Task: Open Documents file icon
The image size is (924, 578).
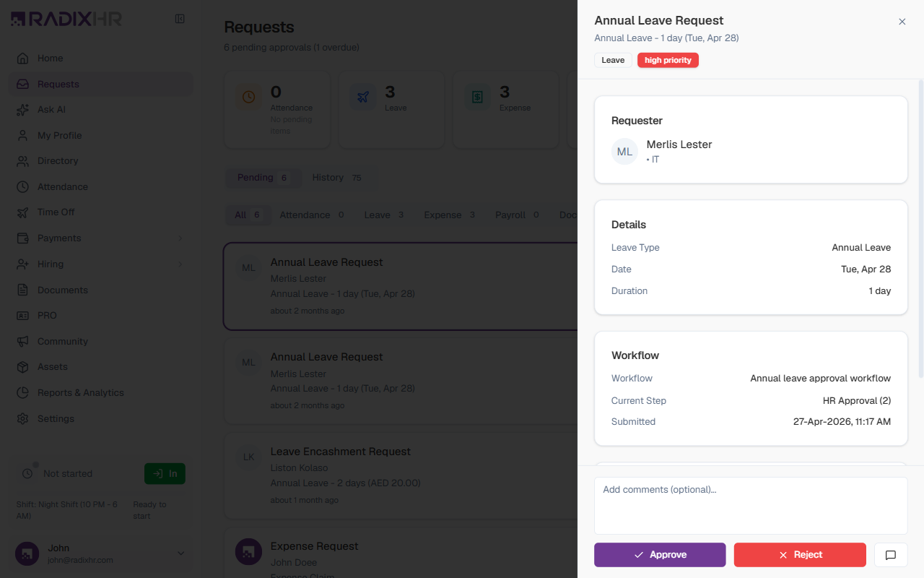Action: coord(23,290)
